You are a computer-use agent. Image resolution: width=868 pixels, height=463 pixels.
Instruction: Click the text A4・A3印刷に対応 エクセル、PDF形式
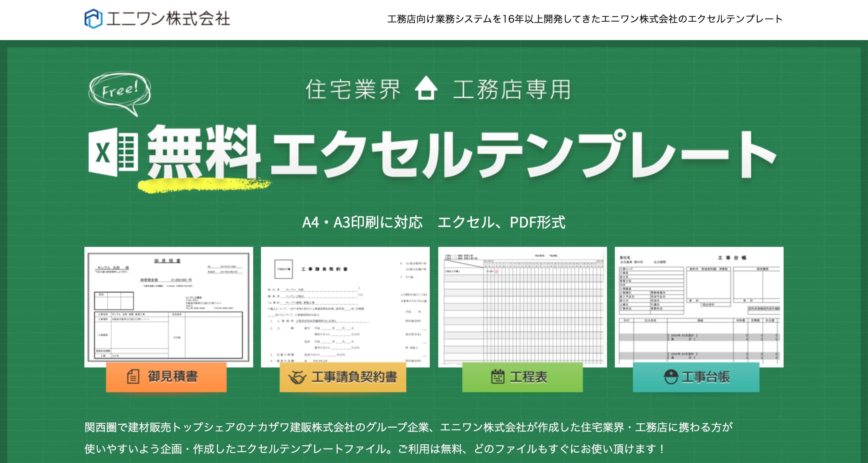click(x=434, y=223)
